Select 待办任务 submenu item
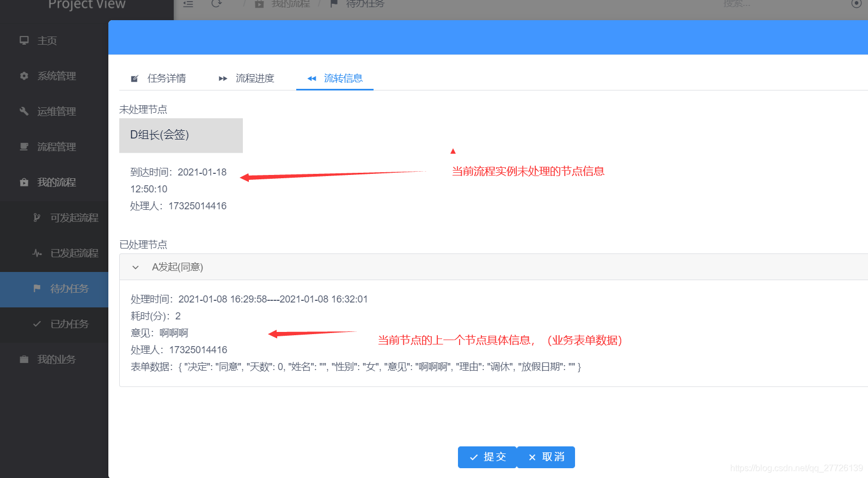 click(54, 289)
